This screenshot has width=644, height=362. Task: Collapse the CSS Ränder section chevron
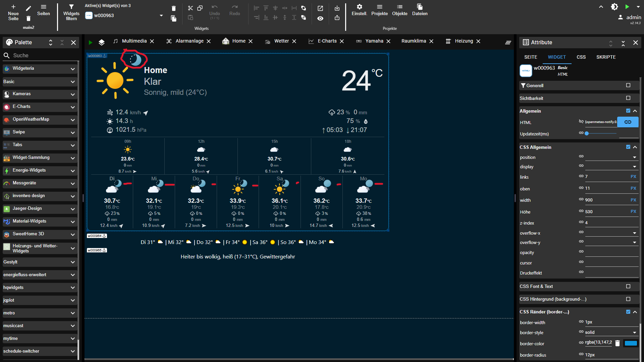[635, 312]
